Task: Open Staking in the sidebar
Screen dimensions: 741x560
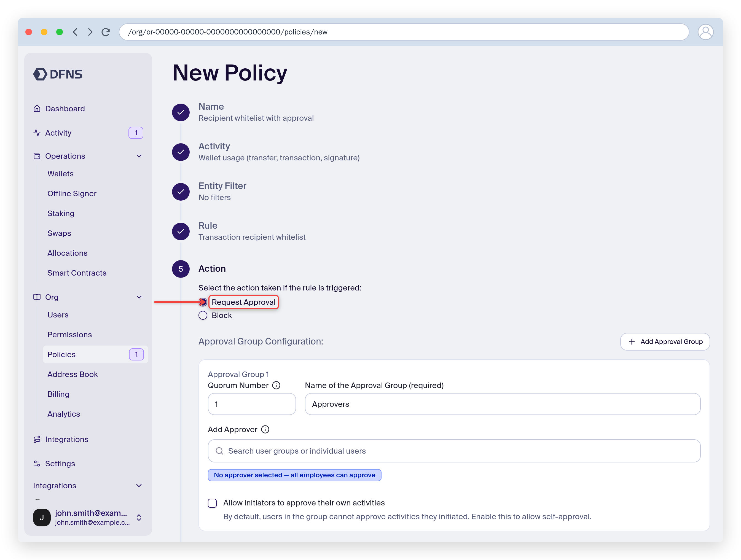Action: (61, 213)
